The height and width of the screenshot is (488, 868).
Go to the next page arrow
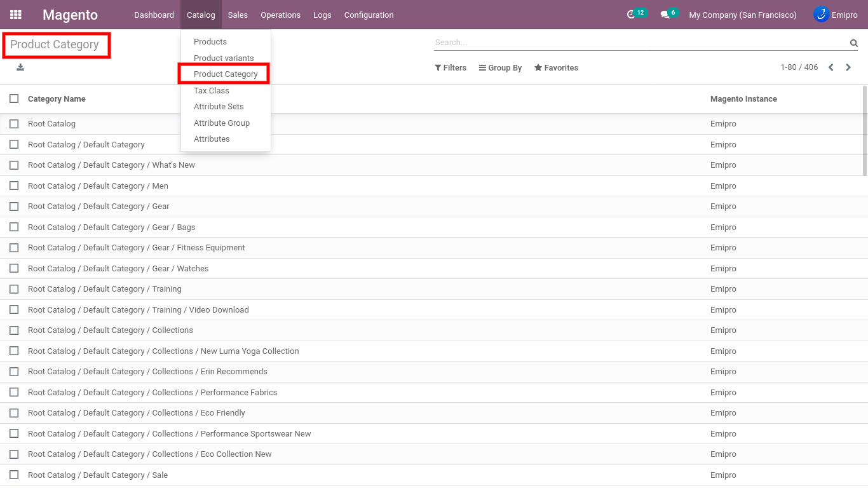848,67
